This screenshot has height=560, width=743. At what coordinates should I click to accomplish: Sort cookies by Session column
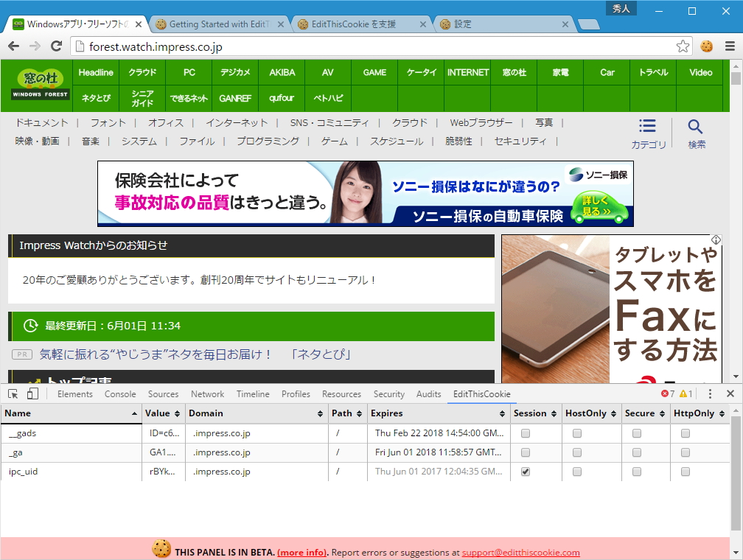click(535, 413)
